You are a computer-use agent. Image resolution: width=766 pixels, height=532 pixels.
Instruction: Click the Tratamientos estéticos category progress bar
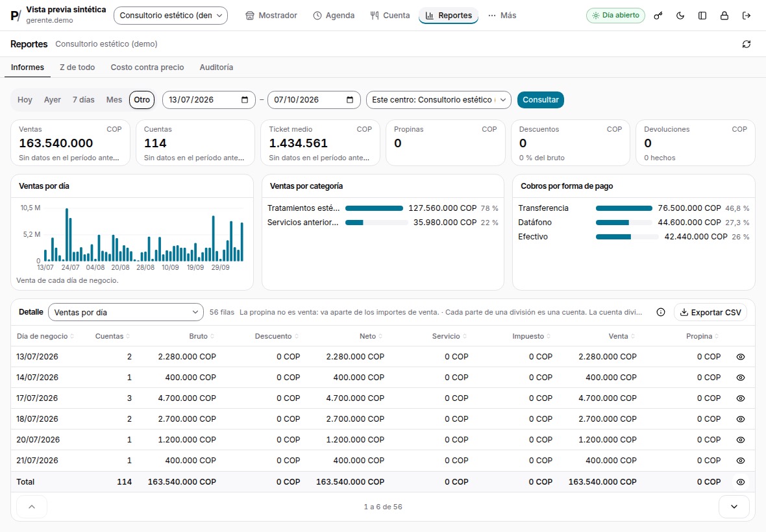374,208
